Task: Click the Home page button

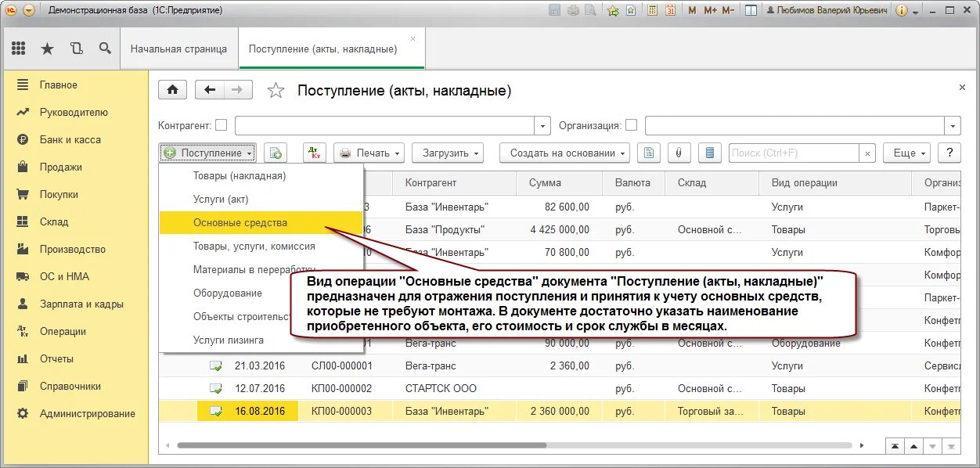Action: (x=172, y=89)
